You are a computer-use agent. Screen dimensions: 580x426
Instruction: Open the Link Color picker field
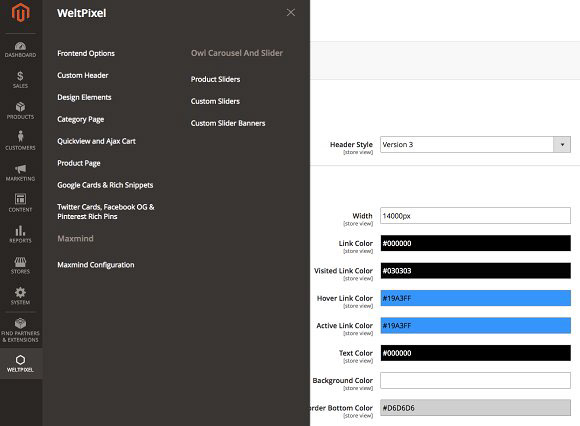tap(475, 243)
